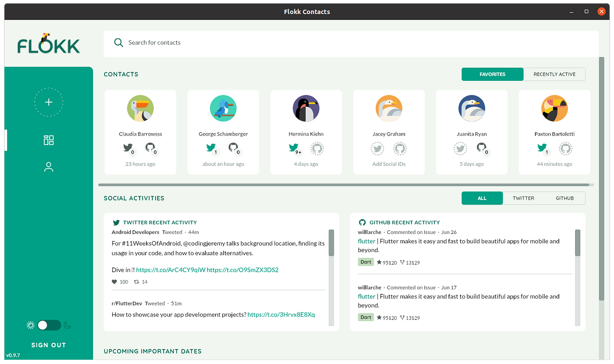614x364 pixels.
Task: Click the v0.9.7 version label
Action: pos(13,355)
